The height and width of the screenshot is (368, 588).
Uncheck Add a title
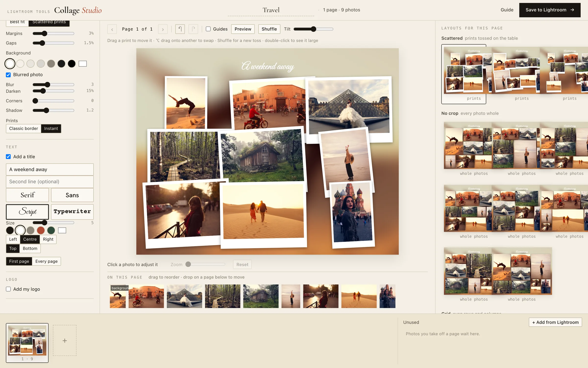tap(8, 157)
